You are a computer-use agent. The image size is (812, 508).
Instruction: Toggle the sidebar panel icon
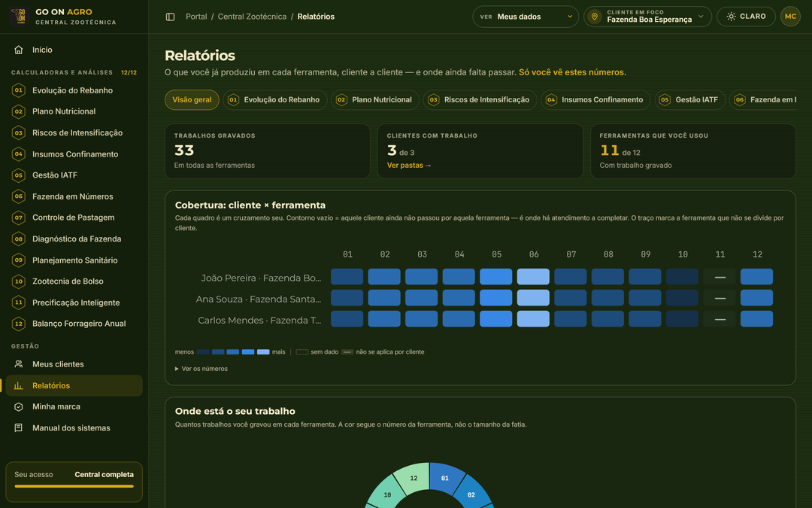coord(170,17)
